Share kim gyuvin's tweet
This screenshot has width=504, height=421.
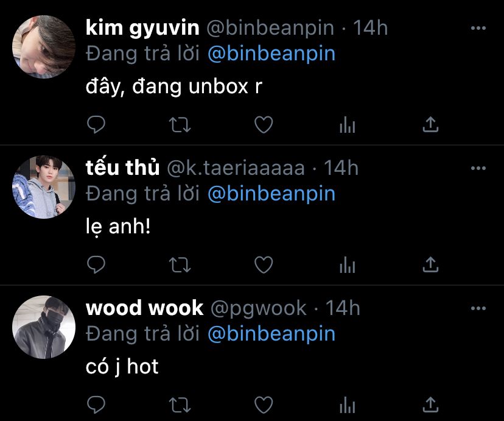430,124
